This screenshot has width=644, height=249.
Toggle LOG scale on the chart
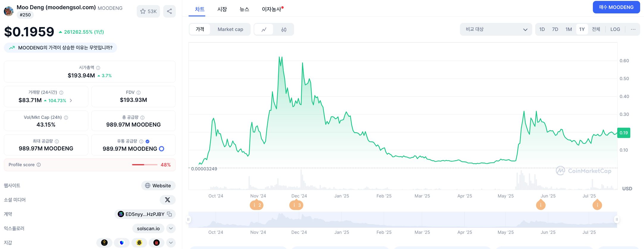coord(615,29)
